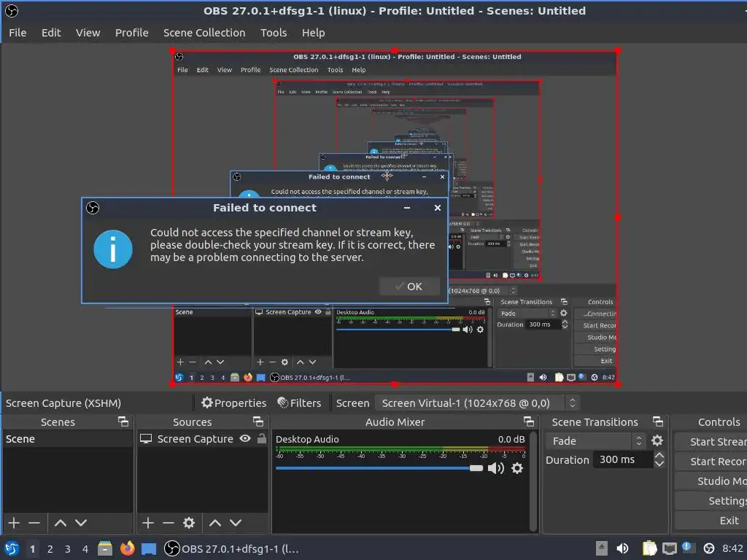Click the Desktop Audio volume slider
Screen dimensions: 747x560
(379, 468)
